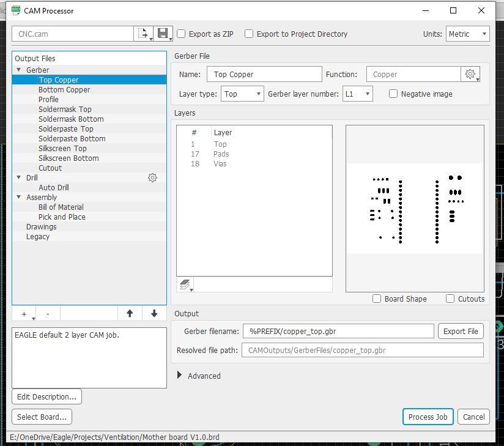504x446 pixels.
Task: Select the Cutout output
Action: click(x=89, y=168)
